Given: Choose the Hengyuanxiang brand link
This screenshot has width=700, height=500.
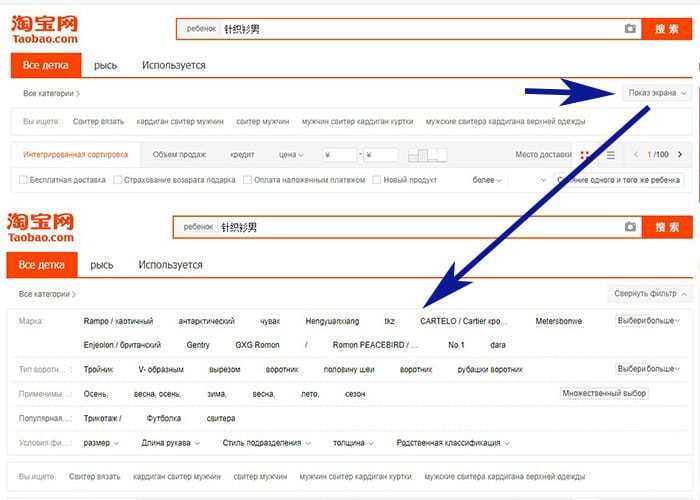Looking at the screenshot, I should pyautogui.click(x=332, y=321).
